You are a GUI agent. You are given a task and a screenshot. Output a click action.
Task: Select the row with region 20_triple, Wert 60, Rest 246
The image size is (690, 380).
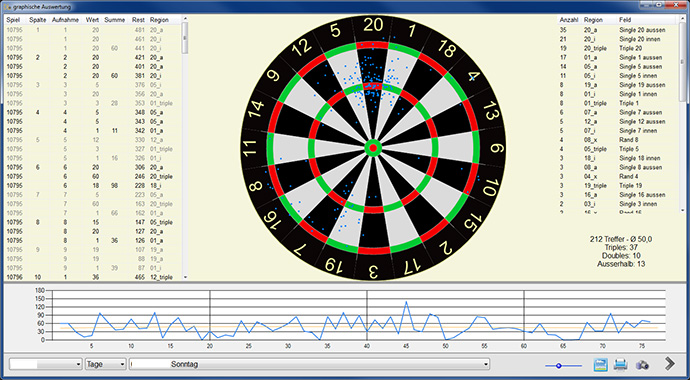tap(92, 176)
